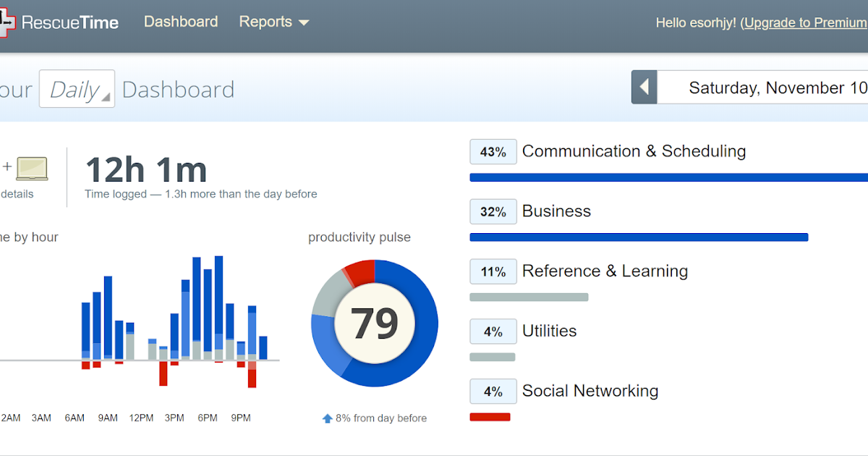Click the blue Business progress bar

click(639, 237)
